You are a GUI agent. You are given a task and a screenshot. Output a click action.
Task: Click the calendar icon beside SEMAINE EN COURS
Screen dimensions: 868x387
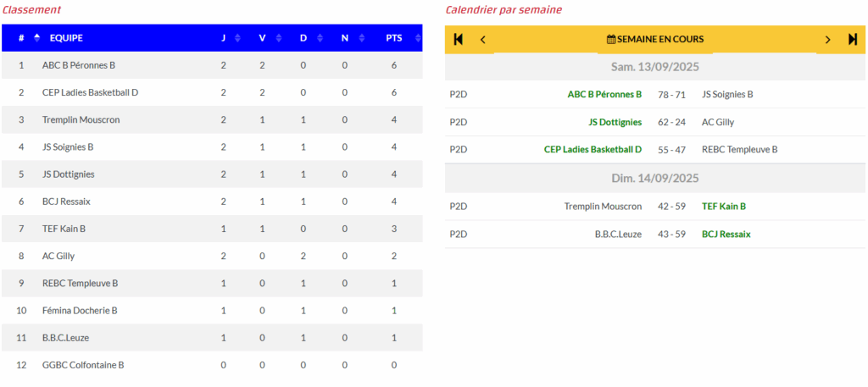pos(611,39)
